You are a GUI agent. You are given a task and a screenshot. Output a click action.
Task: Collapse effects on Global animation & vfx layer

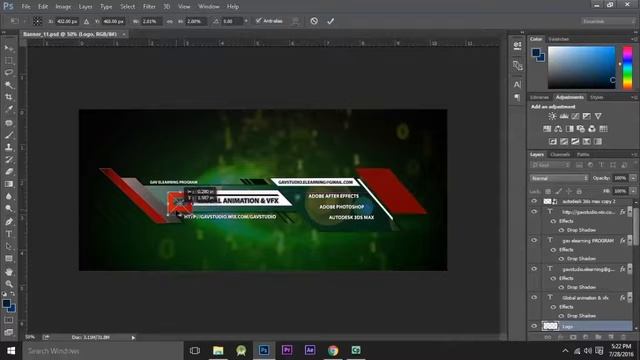[629, 298]
